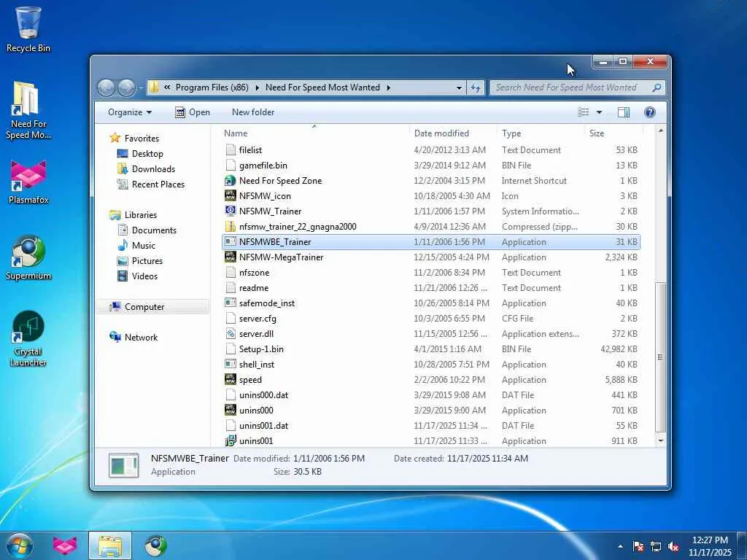The height and width of the screenshot is (560, 747).
Task: Click the Action Center flag tray icon
Action: pos(638,546)
